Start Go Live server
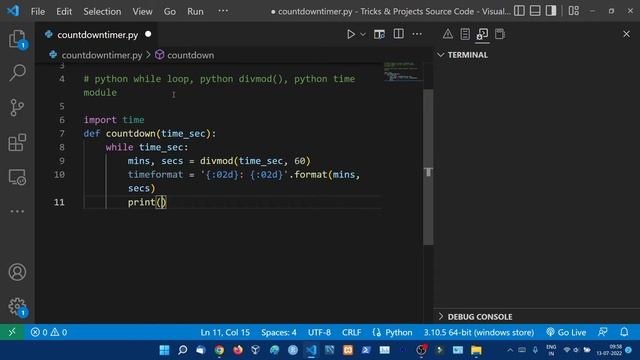640x360 pixels. pos(566,332)
